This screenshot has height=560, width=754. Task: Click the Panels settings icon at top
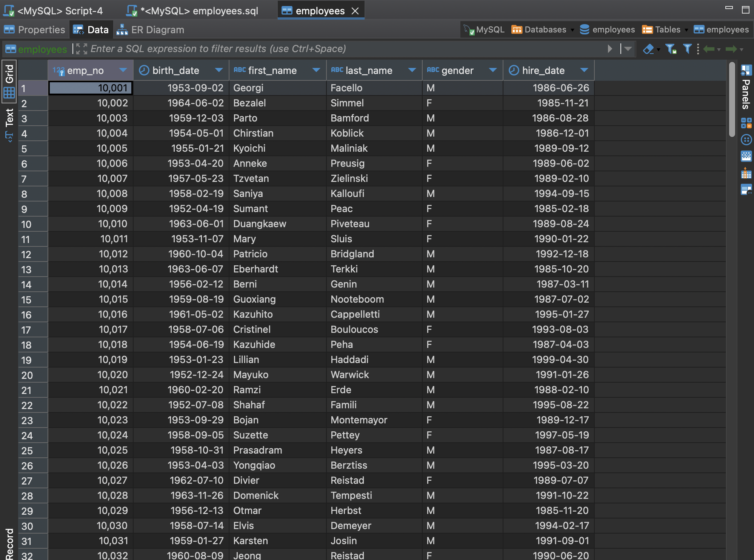click(746, 70)
